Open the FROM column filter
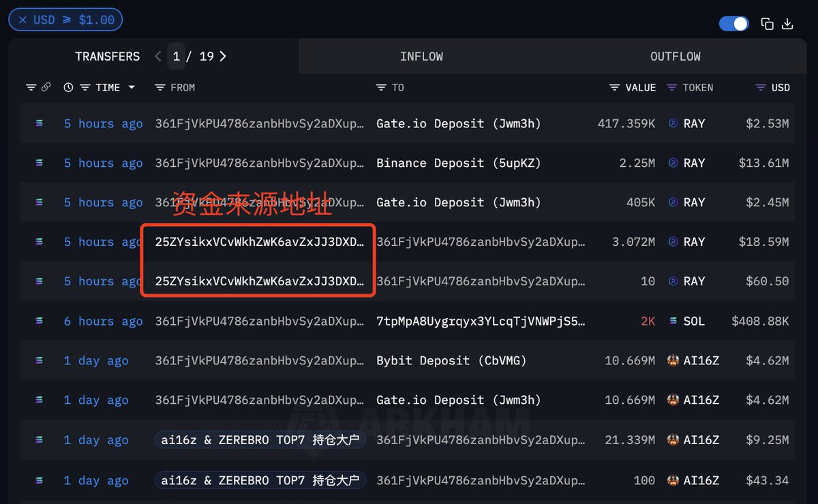 coord(160,87)
